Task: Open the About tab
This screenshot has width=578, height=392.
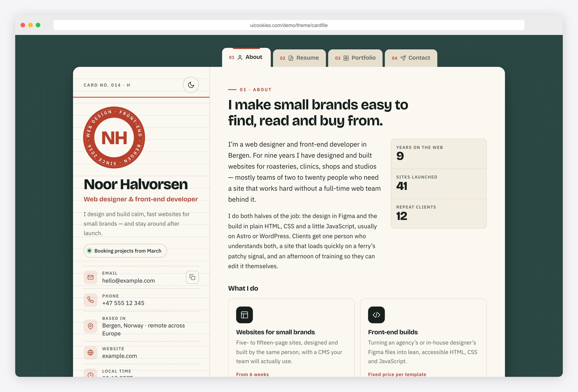Action: tap(246, 57)
